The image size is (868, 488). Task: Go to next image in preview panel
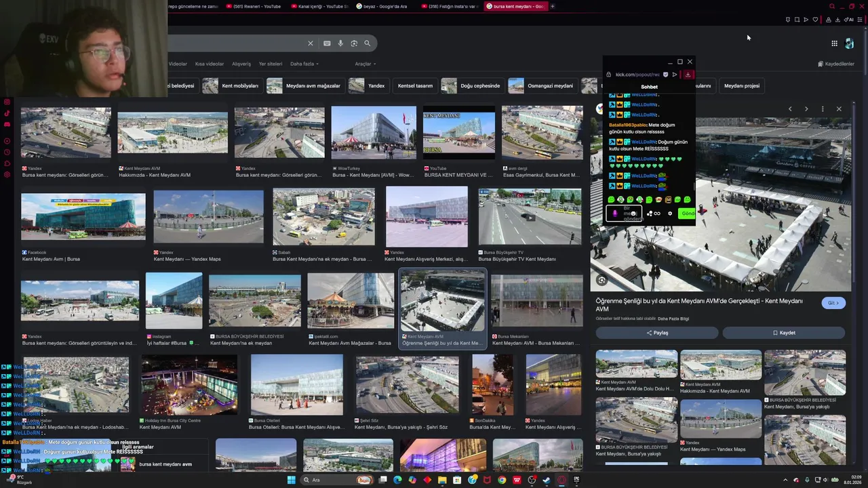pos(806,109)
